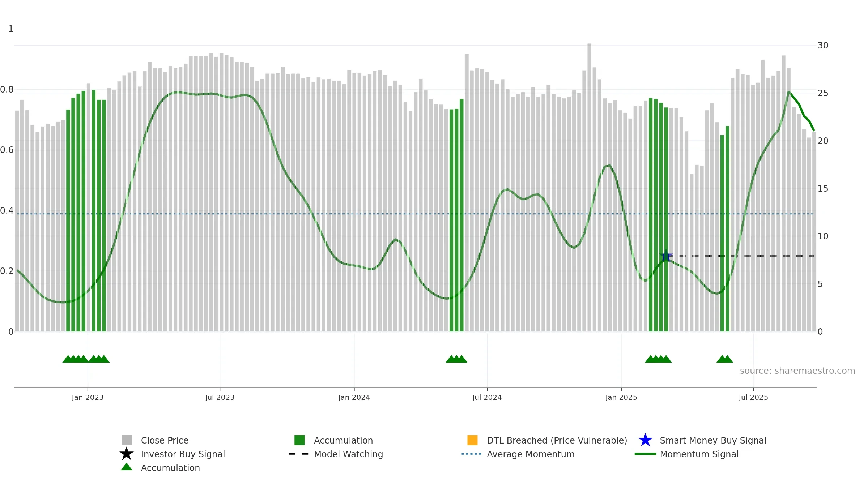The image size is (868, 488).
Task: Toggle the Momentum Signal legend label
Action: (x=699, y=454)
